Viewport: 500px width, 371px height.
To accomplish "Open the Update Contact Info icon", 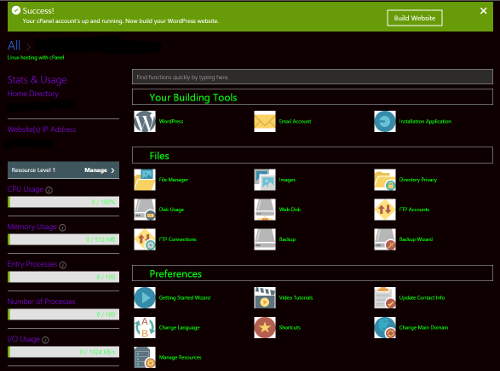I will point(385,298).
